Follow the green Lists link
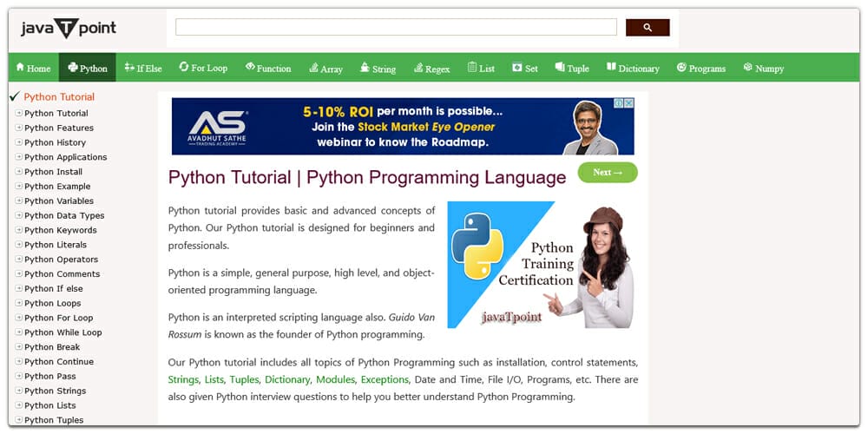 click(214, 380)
